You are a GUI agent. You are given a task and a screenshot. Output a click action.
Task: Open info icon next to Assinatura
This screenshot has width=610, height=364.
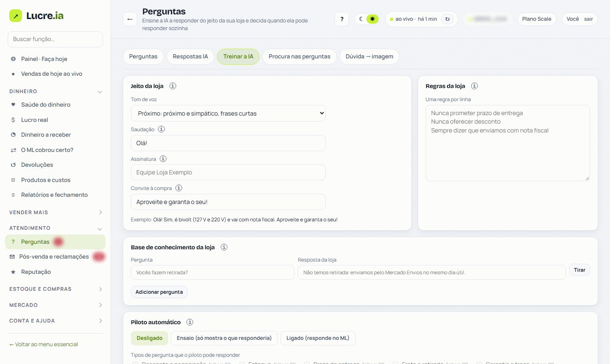point(163,159)
